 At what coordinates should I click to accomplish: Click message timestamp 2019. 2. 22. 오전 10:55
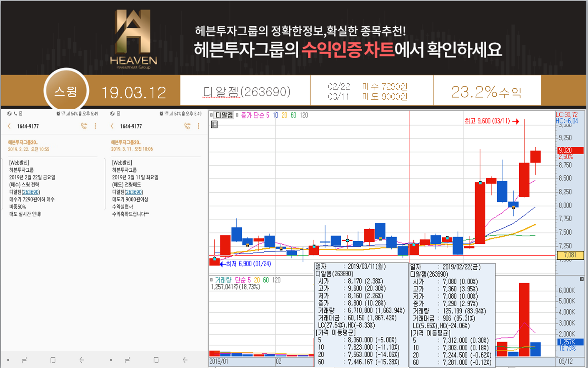coord(28,149)
